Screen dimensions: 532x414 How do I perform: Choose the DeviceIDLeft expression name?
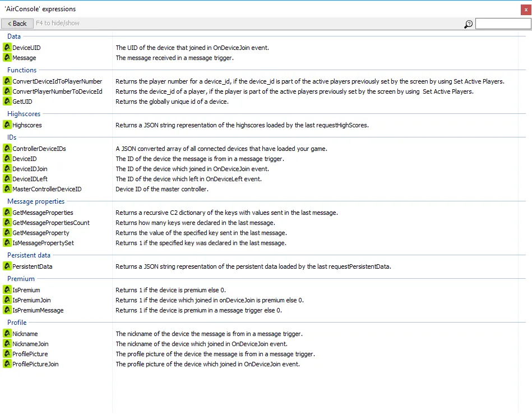pyautogui.click(x=30, y=179)
